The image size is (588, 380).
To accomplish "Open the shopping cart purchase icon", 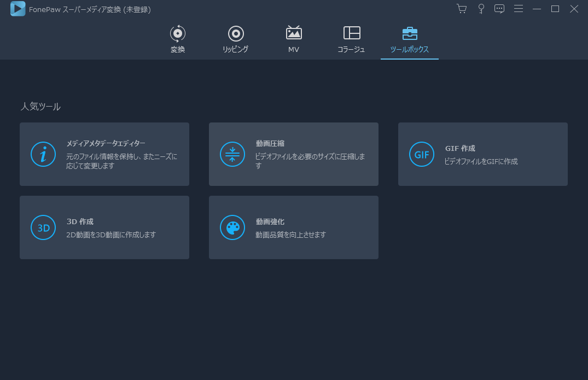I will click(x=462, y=9).
